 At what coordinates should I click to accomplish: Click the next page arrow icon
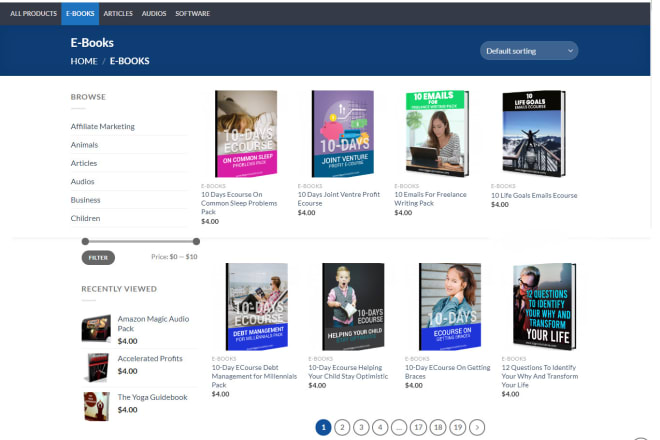pos(477,427)
